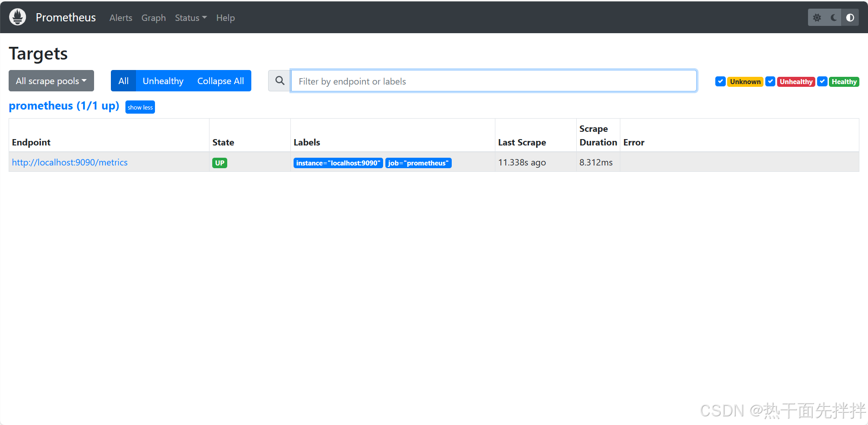Toggle the Unhealthy state checkbox
868x425 pixels.
click(x=770, y=81)
